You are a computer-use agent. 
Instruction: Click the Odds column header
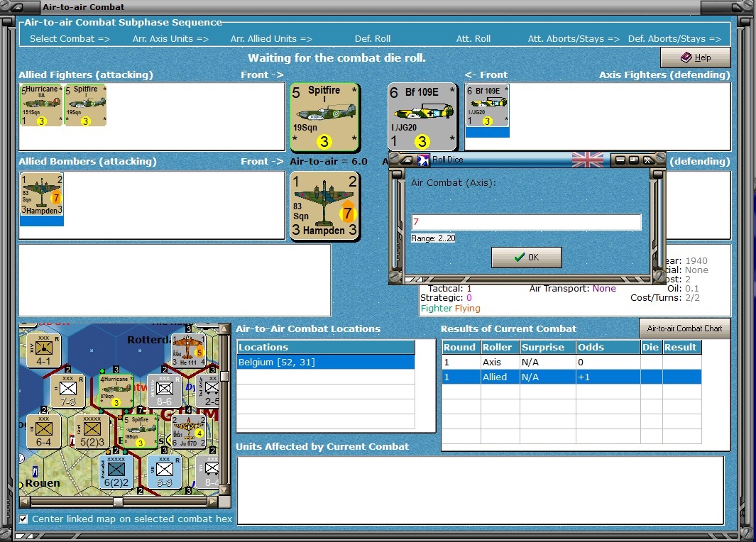tap(608, 347)
